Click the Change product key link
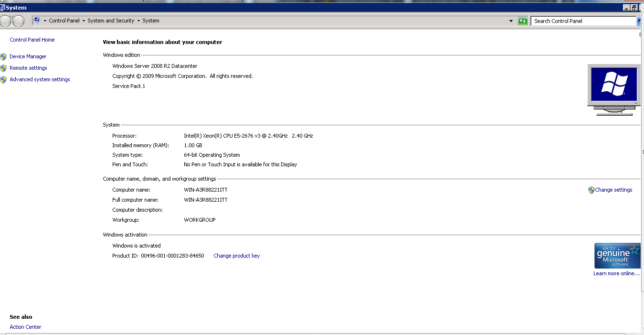 coord(236,256)
